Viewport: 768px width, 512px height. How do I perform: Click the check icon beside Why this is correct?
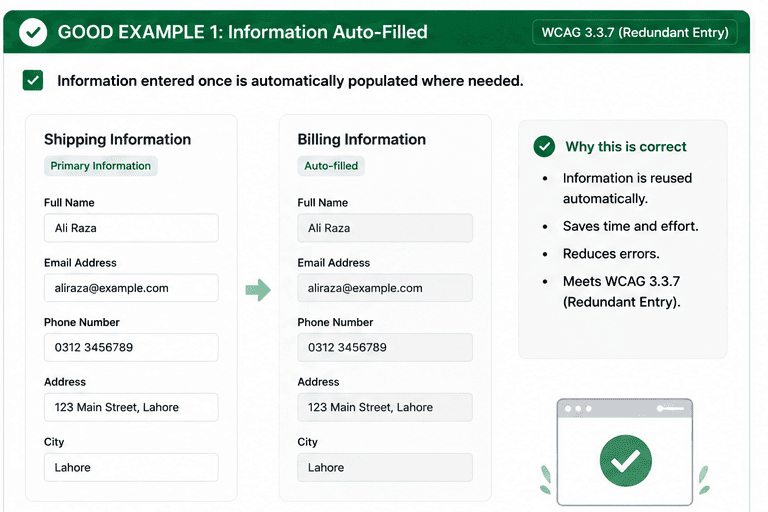544,146
